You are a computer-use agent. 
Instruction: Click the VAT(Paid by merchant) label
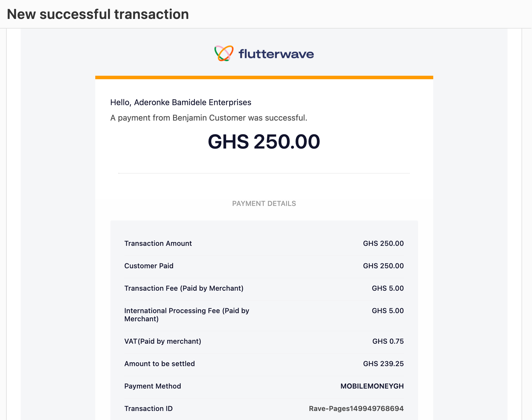click(163, 341)
